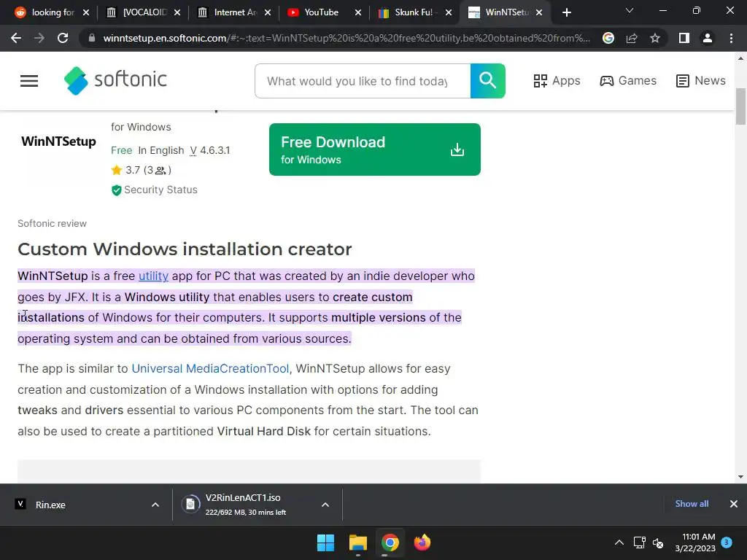This screenshot has width=747, height=560.
Task: Close the 'looking for' tab
Action: (x=86, y=13)
